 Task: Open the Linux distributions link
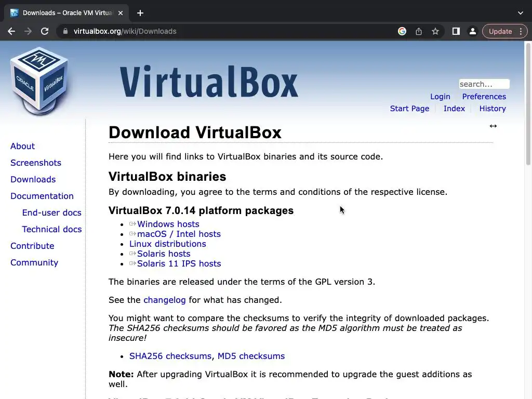click(168, 244)
